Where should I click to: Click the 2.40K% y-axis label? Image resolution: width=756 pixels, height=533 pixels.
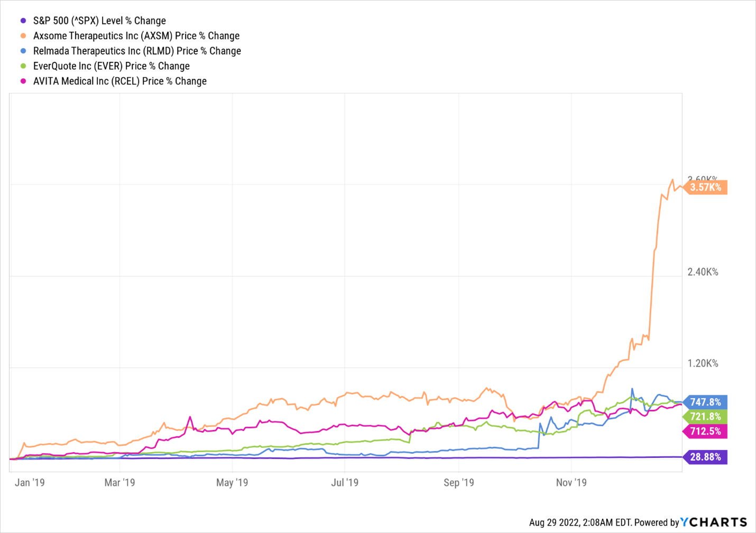[703, 272]
